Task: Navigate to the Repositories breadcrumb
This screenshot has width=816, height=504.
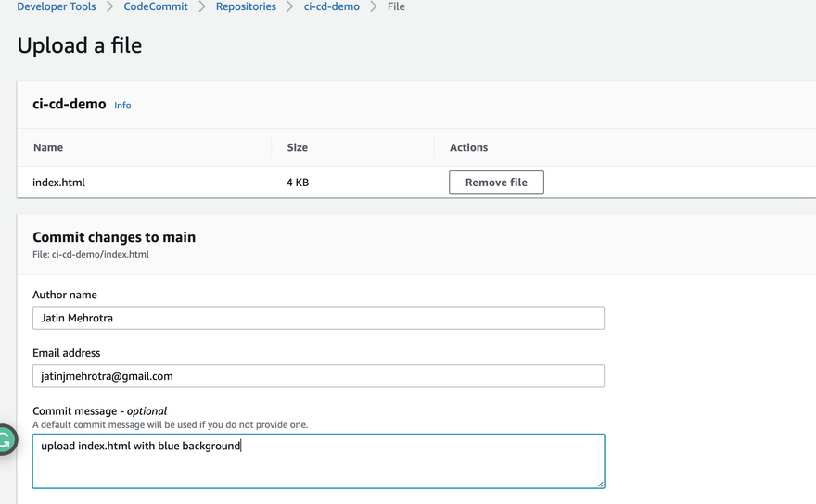Action: point(246,6)
